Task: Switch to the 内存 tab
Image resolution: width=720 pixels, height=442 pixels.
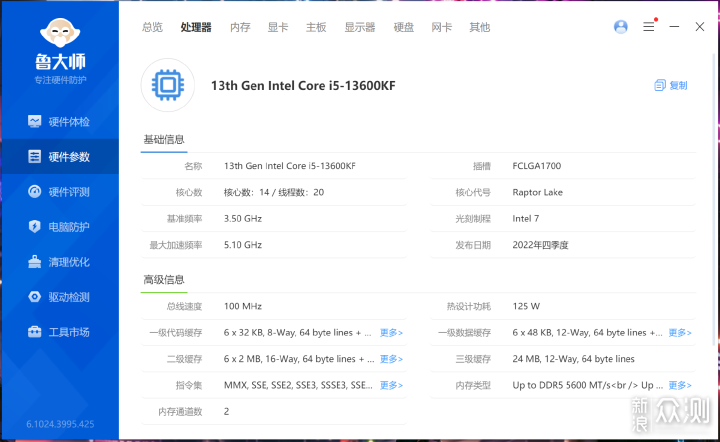Action: pos(240,27)
